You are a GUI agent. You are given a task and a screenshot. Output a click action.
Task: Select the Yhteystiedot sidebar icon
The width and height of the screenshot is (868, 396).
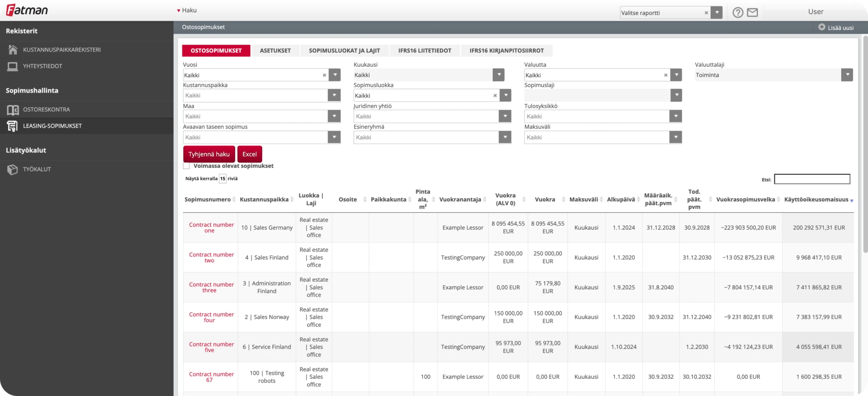(x=13, y=66)
